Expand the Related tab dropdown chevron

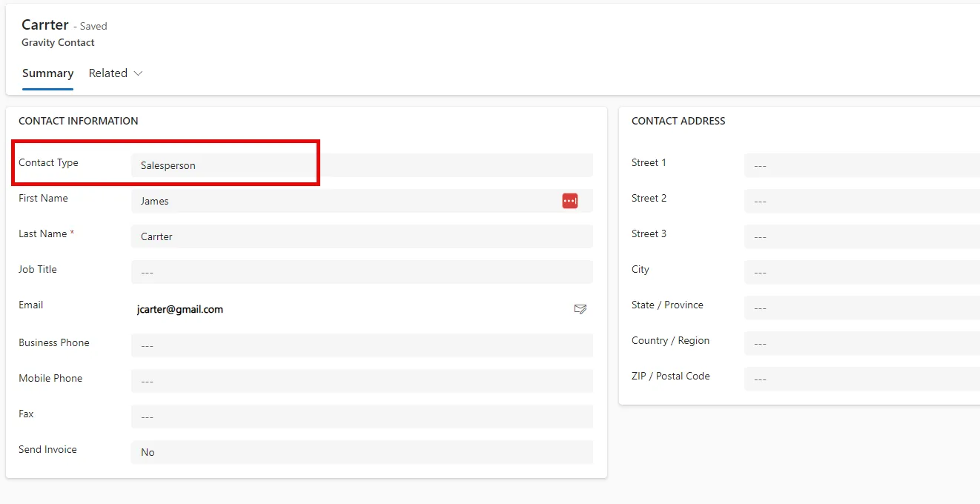click(x=137, y=73)
